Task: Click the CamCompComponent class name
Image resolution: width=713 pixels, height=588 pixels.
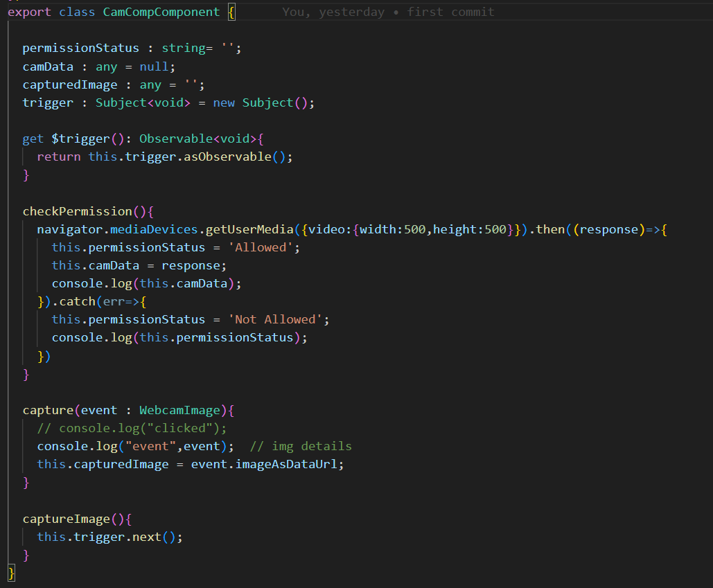Action: click(161, 12)
